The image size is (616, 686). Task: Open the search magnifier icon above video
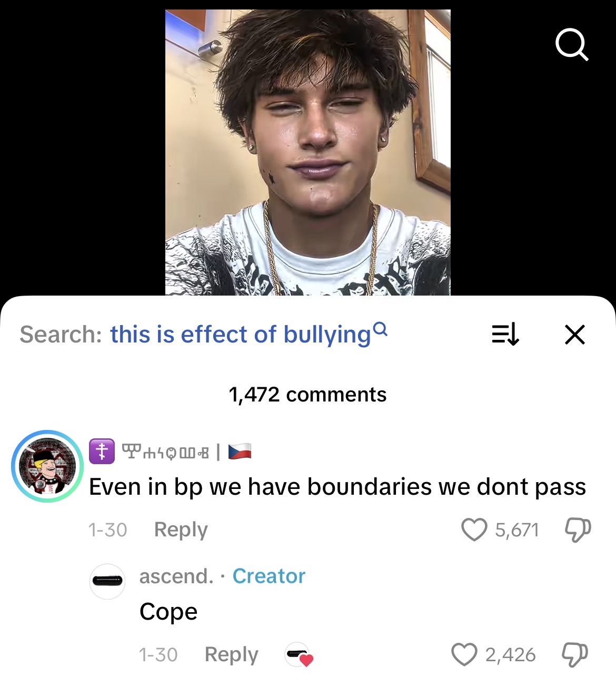pos(572,45)
